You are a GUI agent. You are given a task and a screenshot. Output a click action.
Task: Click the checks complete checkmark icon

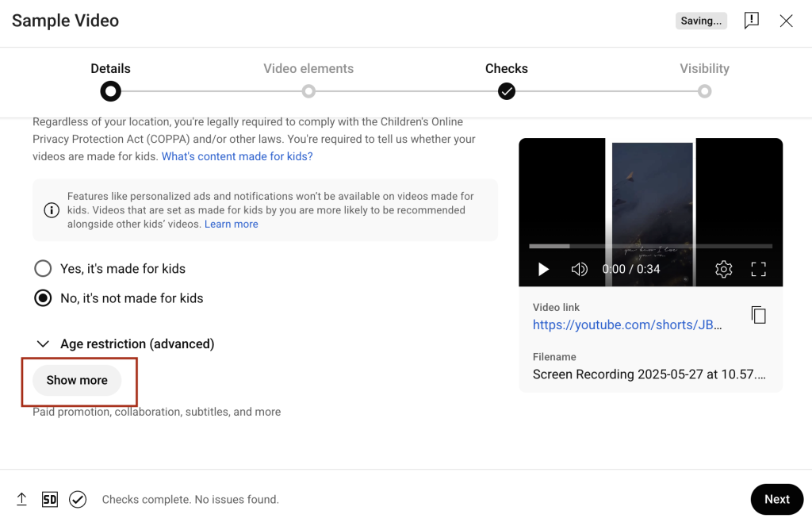click(x=78, y=499)
